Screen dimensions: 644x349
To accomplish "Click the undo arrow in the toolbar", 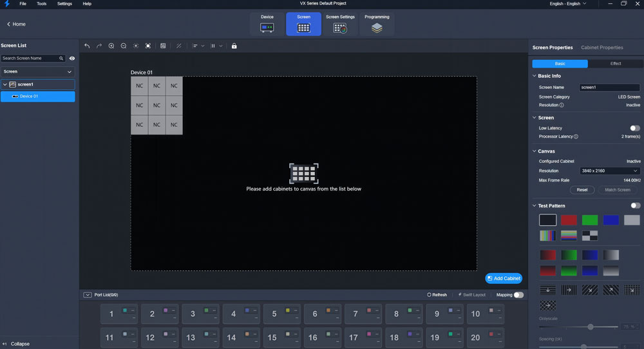I will (87, 46).
